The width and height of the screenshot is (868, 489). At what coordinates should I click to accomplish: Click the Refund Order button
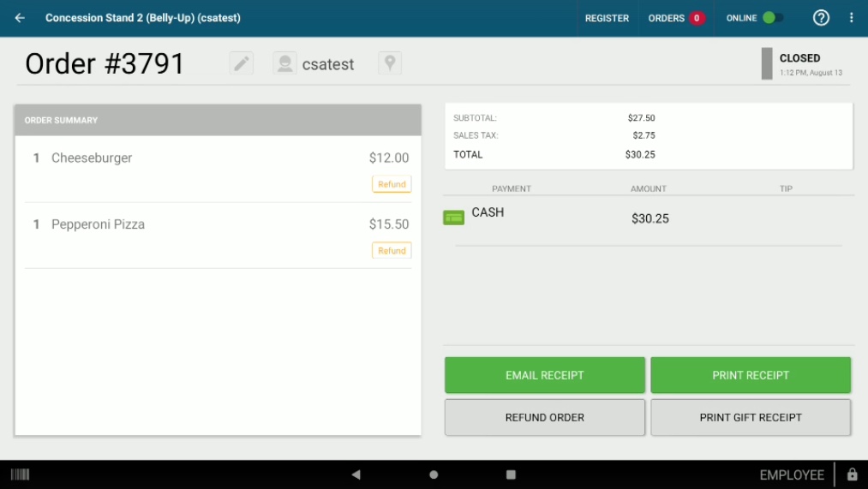(x=545, y=418)
